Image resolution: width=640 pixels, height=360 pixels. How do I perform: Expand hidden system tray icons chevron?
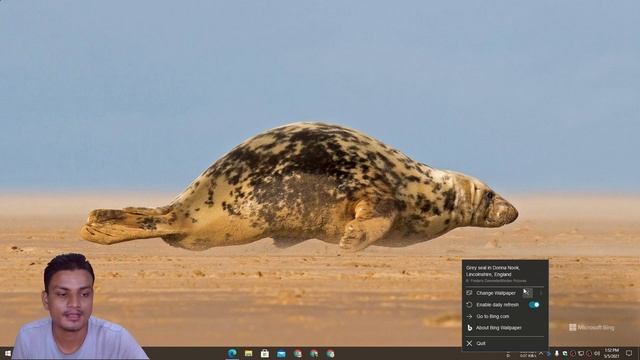(x=541, y=353)
